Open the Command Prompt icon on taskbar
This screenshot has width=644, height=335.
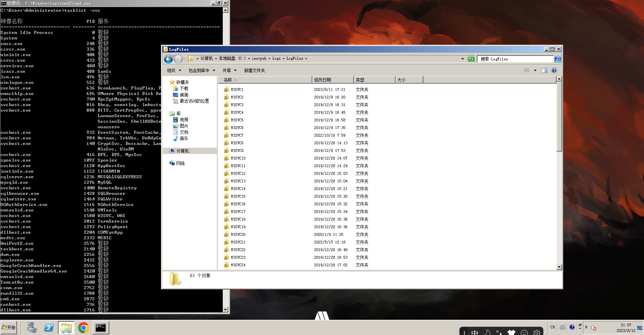click(101, 327)
